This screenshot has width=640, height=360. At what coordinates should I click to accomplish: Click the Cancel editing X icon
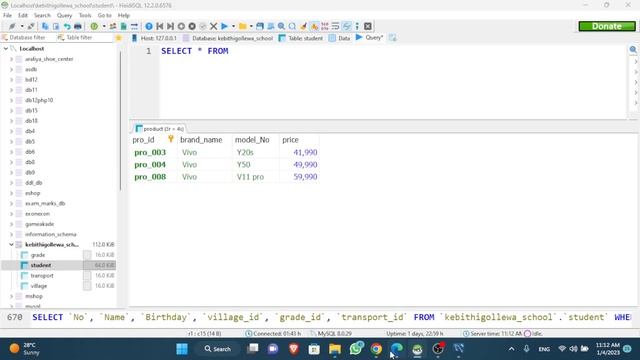click(x=213, y=26)
